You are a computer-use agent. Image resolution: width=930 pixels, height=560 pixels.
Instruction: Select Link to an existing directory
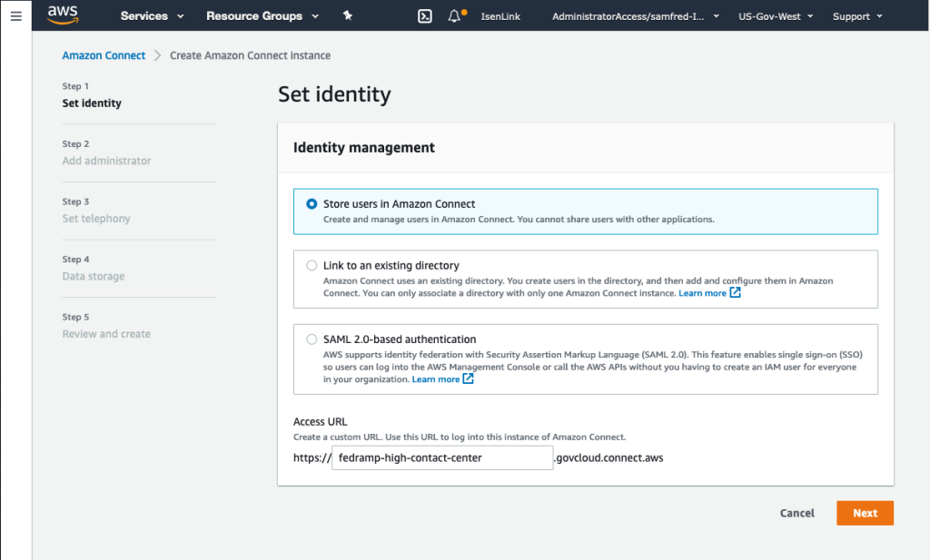click(312, 266)
